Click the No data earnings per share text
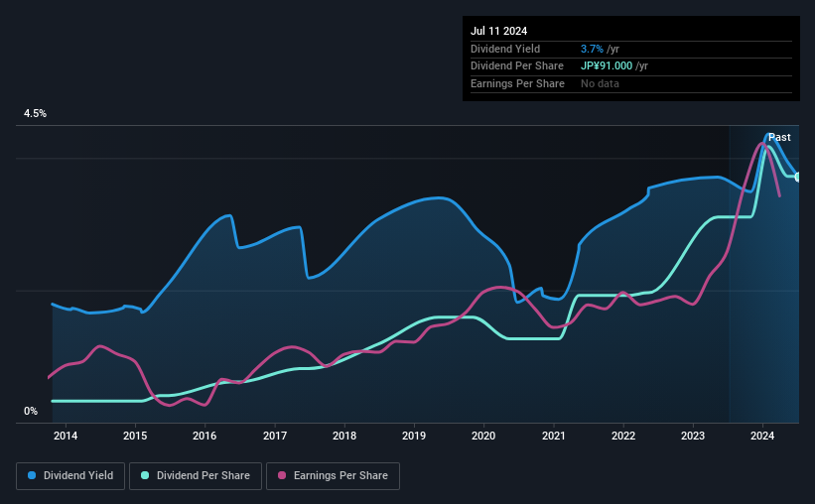 (600, 83)
